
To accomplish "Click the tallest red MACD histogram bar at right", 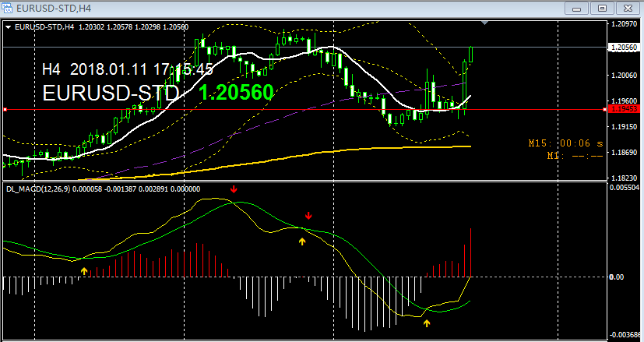I will point(472,252).
